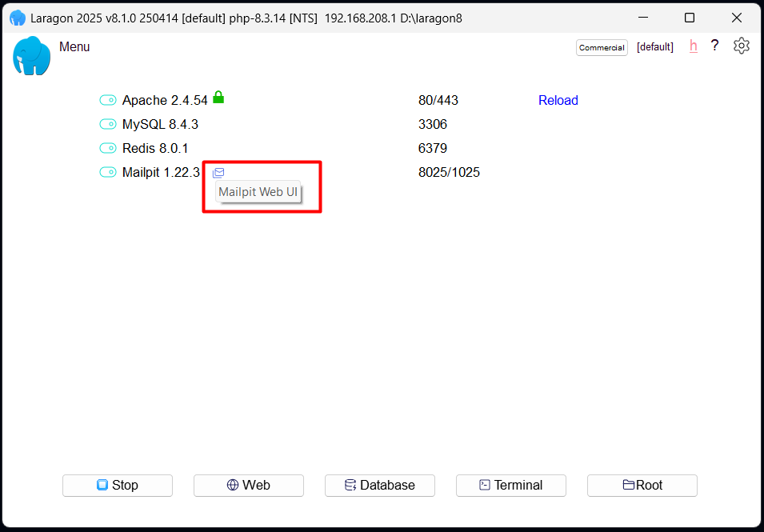Click the question mark help icon
The width and height of the screenshot is (764, 532).
pyautogui.click(x=714, y=46)
